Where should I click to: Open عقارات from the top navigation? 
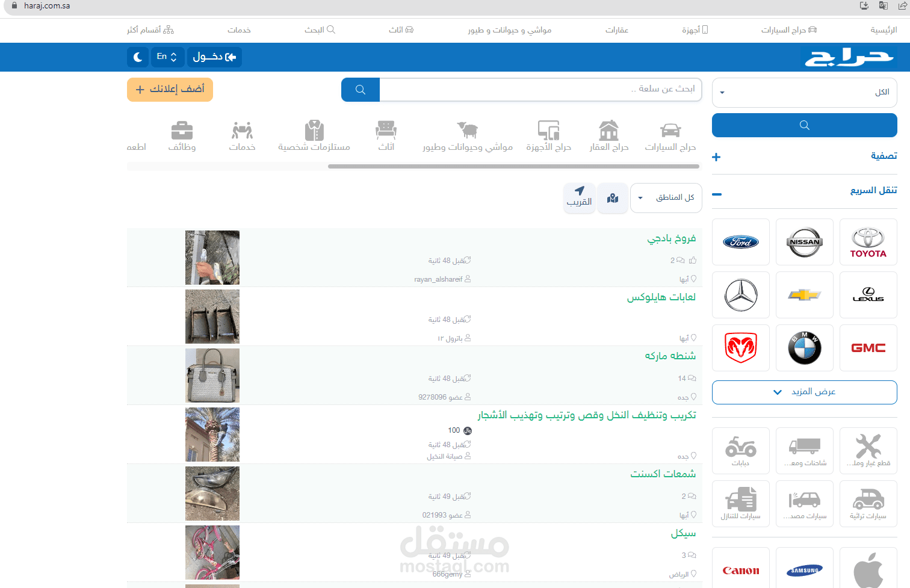(617, 29)
